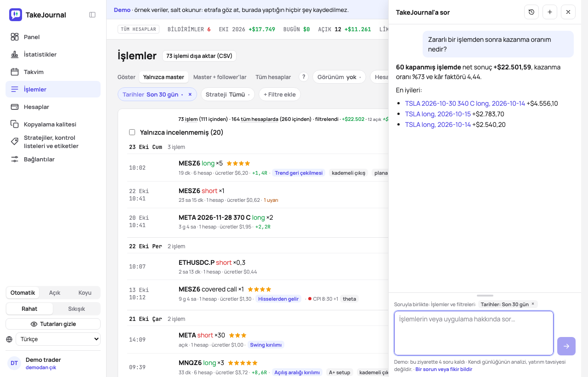Switch theme to Koyu
The height and width of the screenshot is (377, 588).
(x=85, y=293)
